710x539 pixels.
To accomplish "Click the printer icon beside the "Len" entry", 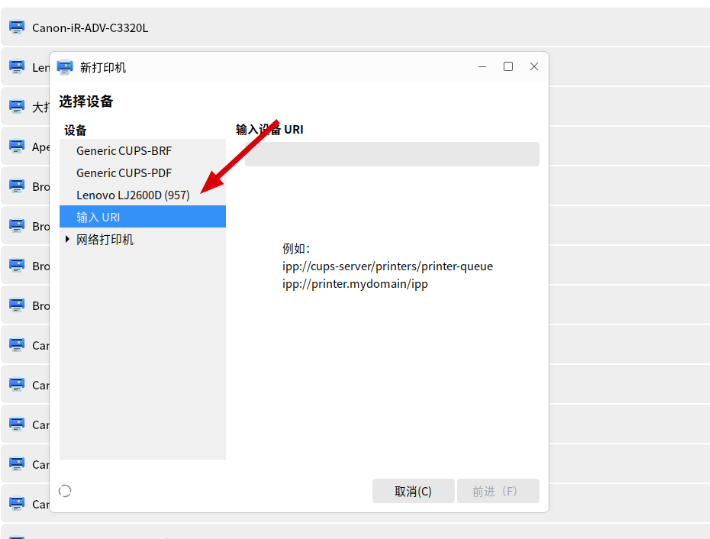I will [16, 67].
